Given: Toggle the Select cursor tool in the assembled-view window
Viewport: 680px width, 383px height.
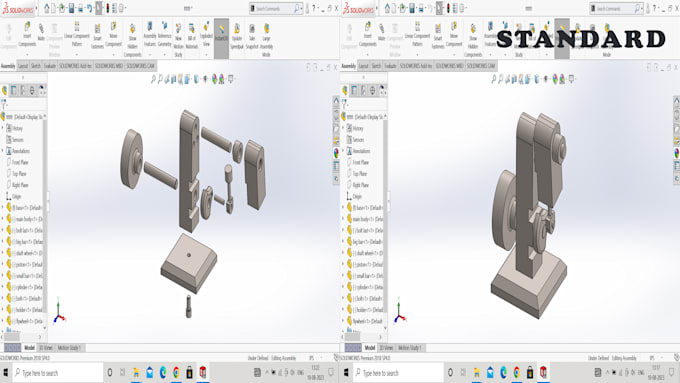Looking at the screenshot, I should tap(439, 8).
